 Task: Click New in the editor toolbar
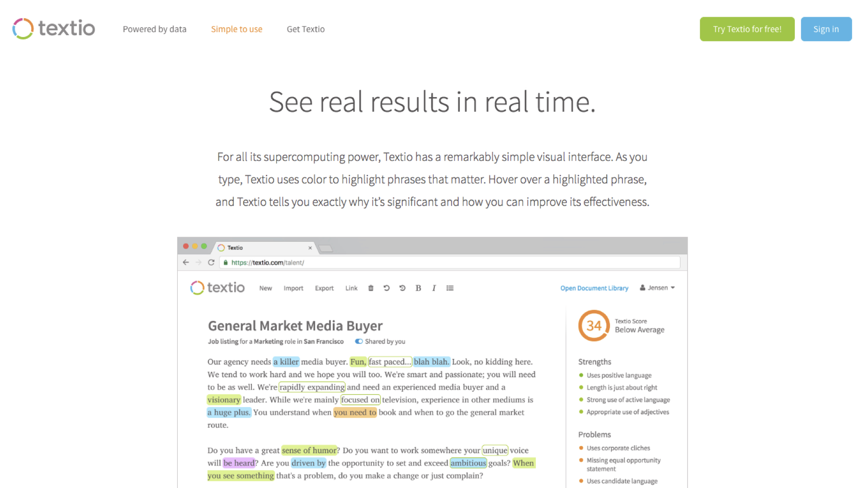pos(265,288)
